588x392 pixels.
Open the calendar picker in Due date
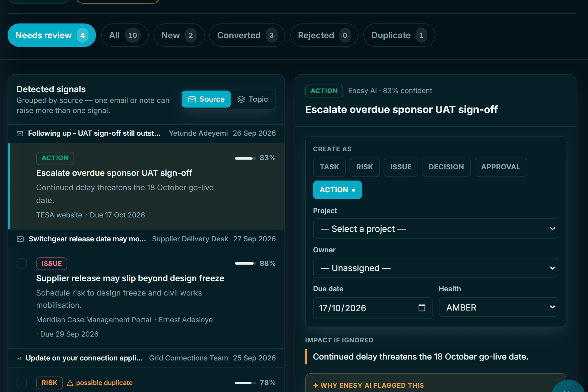click(422, 308)
